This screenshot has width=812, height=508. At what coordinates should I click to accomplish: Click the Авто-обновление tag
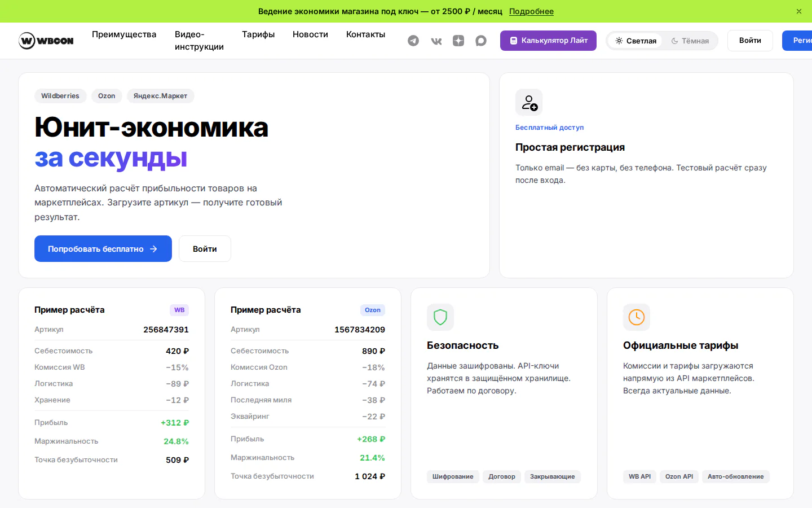pos(735,476)
